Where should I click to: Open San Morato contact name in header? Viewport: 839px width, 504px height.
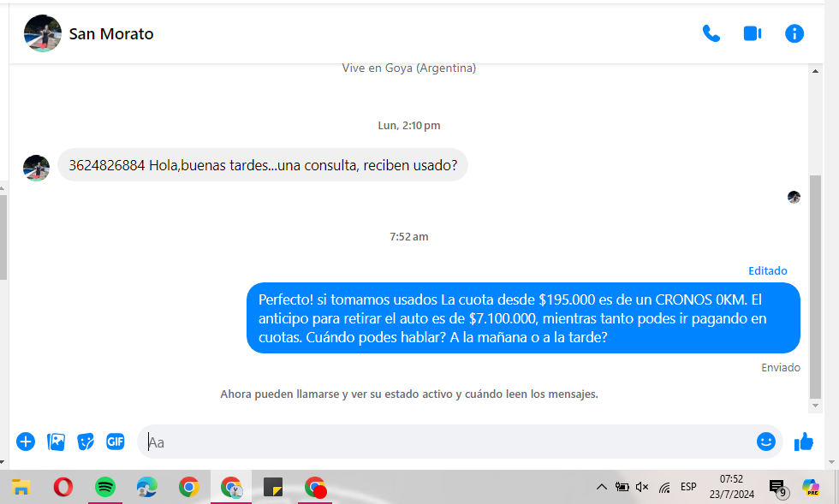pyautogui.click(x=111, y=33)
